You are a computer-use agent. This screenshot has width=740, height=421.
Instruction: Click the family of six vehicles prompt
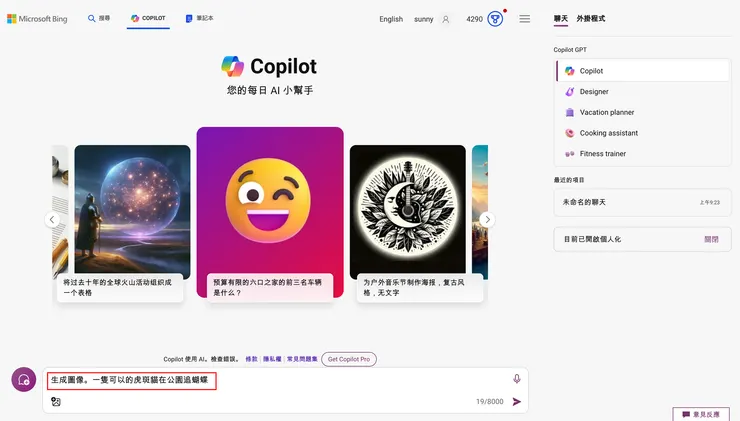pos(270,287)
